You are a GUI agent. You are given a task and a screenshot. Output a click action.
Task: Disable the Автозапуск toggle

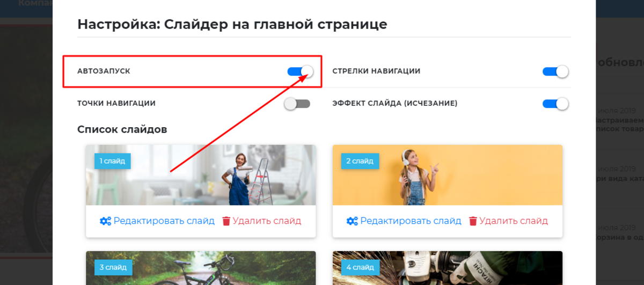click(x=301, y=71)
